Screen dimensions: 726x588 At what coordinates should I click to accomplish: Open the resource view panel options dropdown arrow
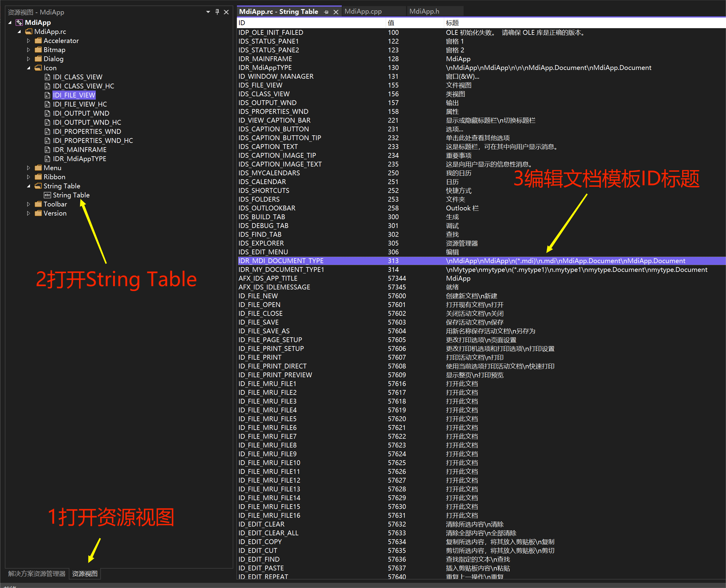[x=208, y=12]
